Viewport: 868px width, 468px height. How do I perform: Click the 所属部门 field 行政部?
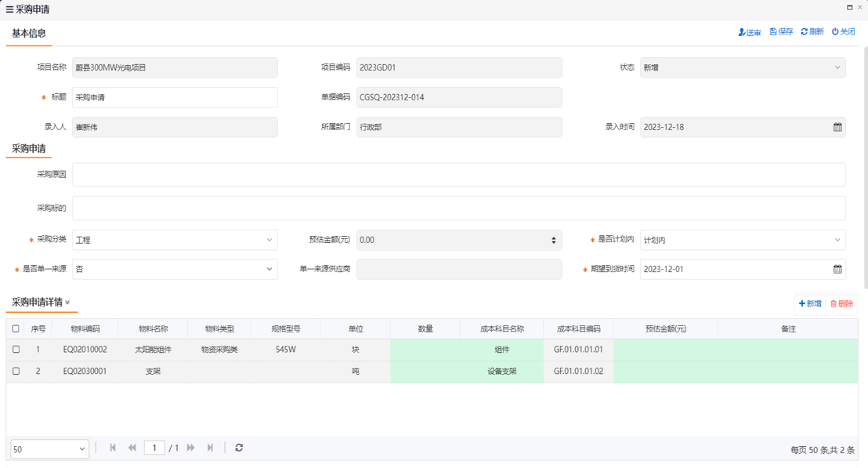point(459,127)
